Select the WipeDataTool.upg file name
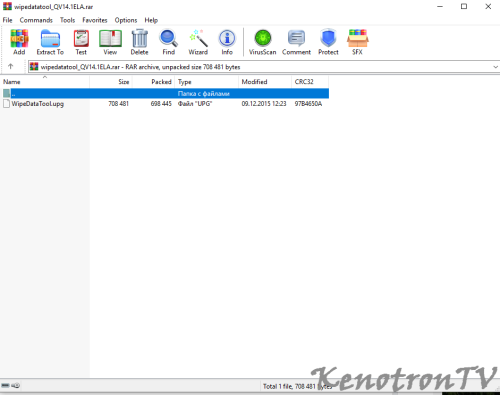This screenshot has width=500, height=395. [38, 104]
